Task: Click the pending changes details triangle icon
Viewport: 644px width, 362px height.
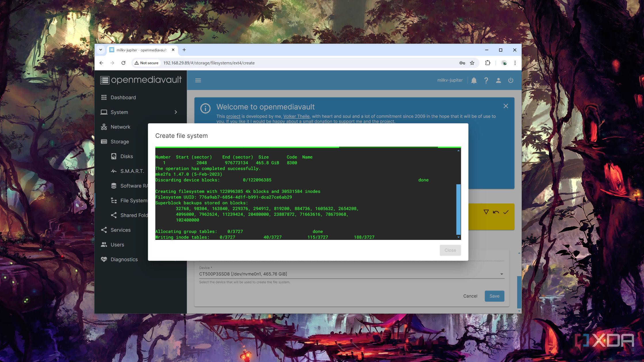Action: coord(486,212)
